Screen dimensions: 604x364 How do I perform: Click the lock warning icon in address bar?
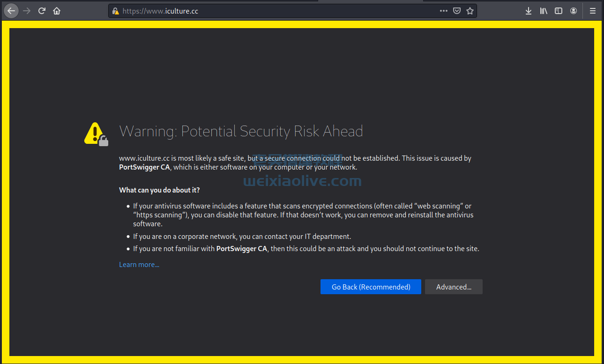(x=115, y=11)
